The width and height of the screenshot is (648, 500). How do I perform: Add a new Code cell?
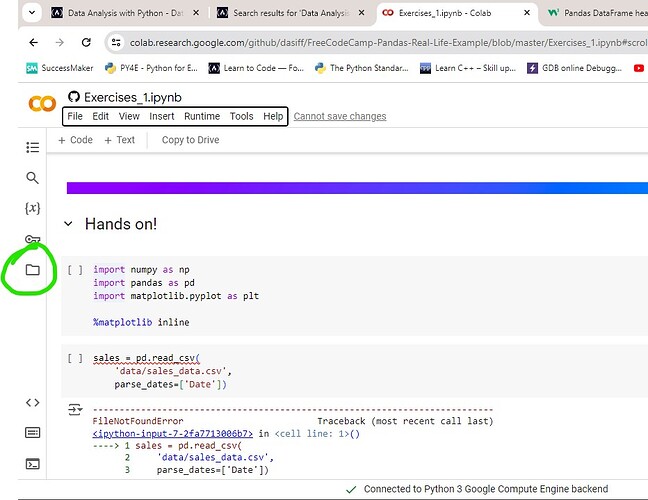[75, 140]
